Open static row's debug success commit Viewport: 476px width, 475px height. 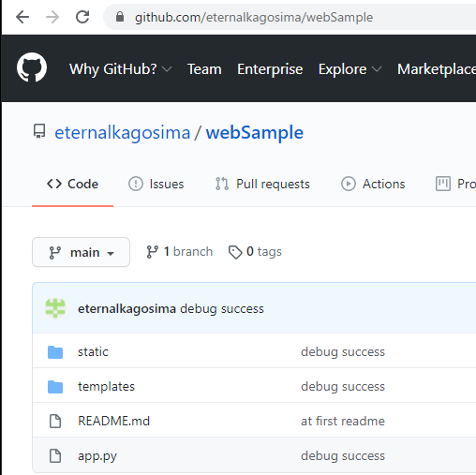point(343,352)
